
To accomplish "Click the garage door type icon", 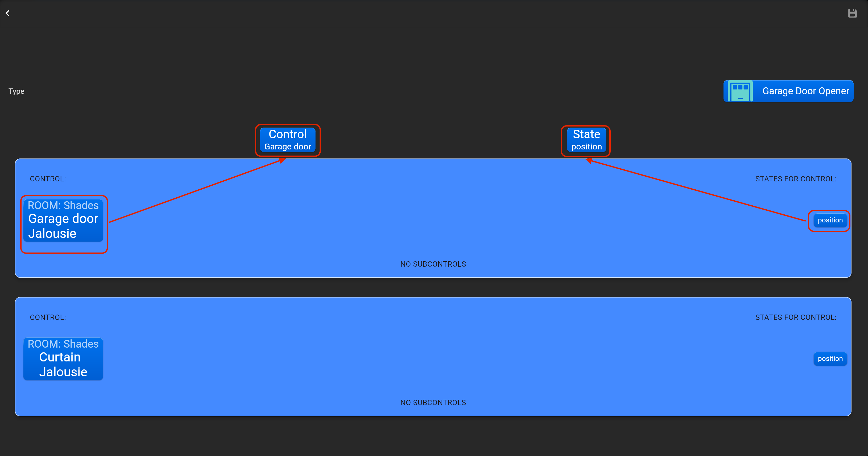I will coord(740,91).
